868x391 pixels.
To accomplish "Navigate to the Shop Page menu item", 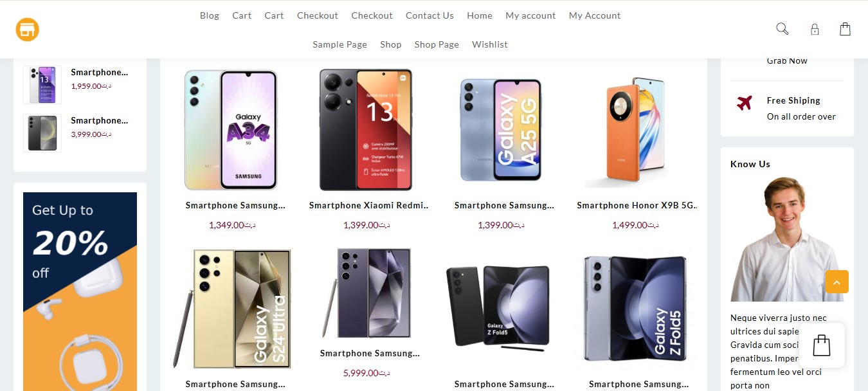I will pyautogui.click(x=437, y=44).
